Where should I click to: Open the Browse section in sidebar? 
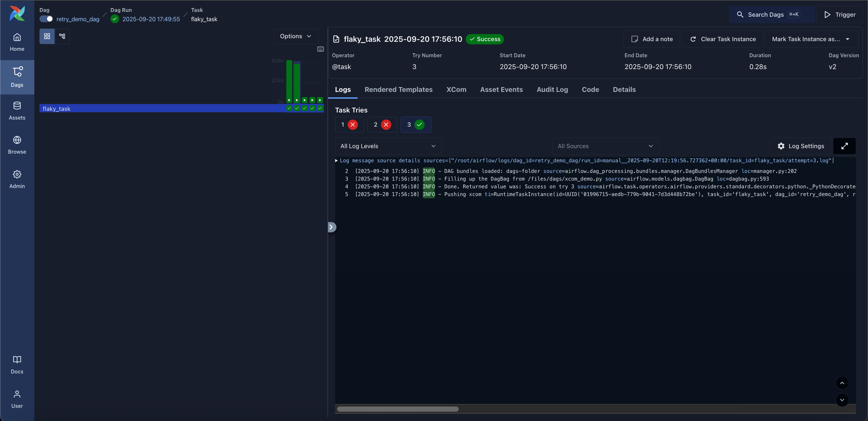click(x=17, y=144)
